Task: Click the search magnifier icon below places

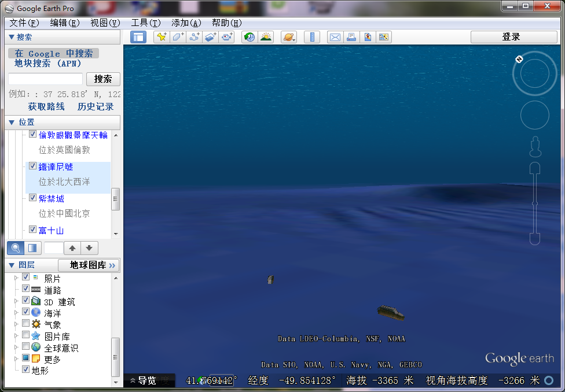Action: pos(16,248)
